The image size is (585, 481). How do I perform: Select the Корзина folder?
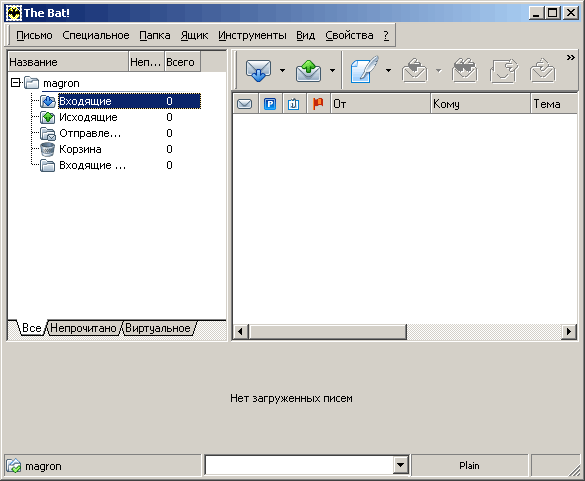click(80, 149)
